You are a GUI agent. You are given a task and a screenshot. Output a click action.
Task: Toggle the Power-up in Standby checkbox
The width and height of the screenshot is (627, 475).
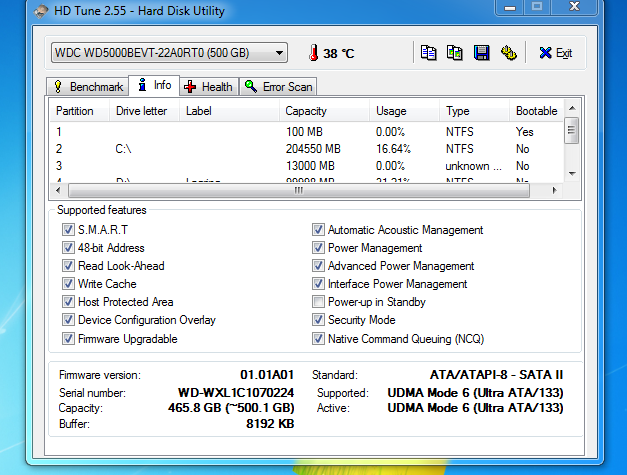pos(318,301)
